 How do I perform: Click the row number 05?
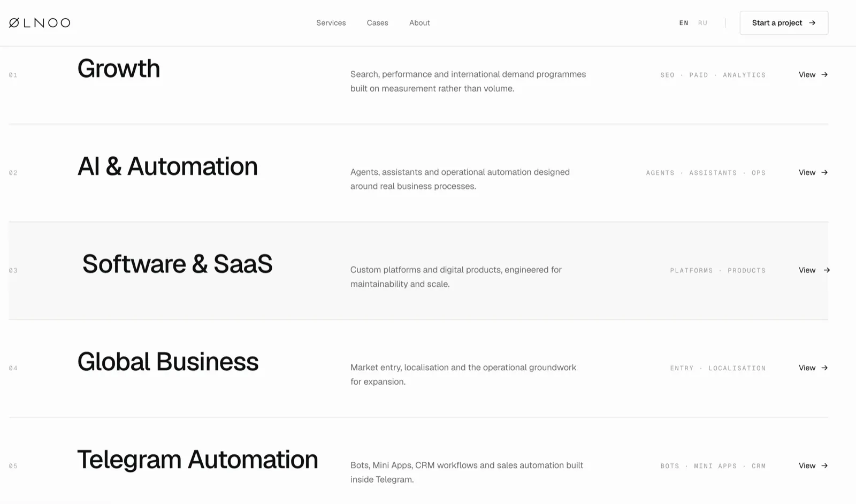(13, 466)
